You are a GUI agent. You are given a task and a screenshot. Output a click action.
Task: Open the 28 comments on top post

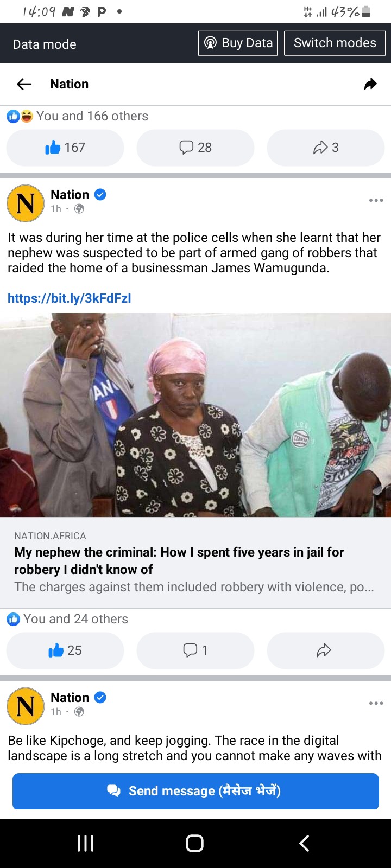click(195, 148)
